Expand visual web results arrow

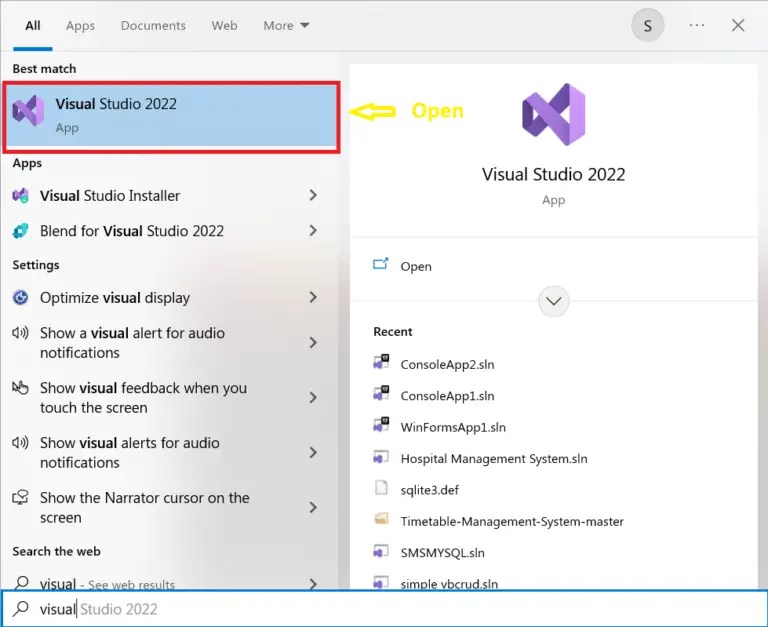coord(313,583)
